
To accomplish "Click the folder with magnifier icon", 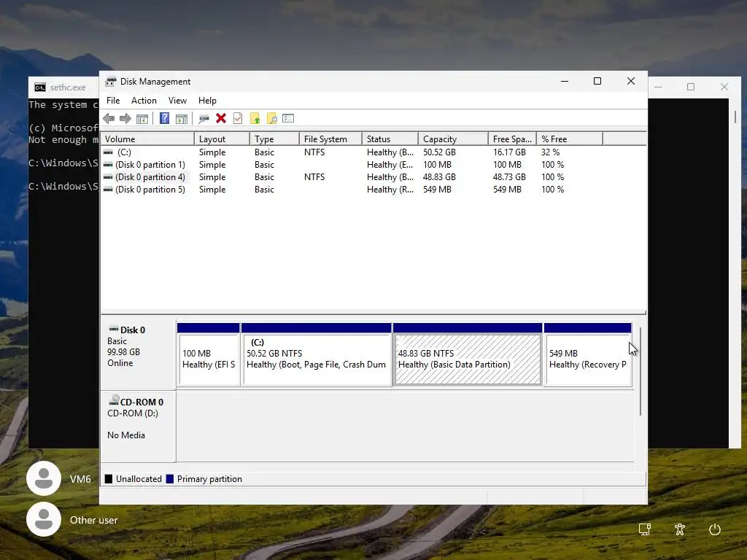I will [271, 119].
